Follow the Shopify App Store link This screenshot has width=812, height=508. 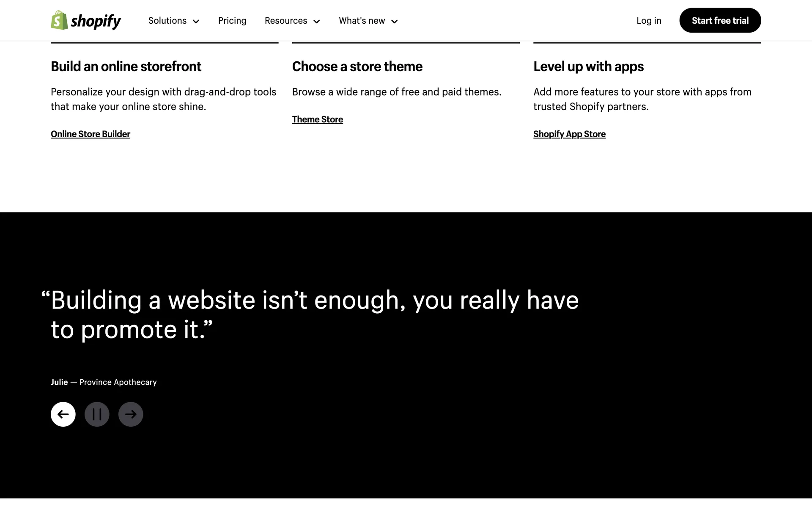[569, 134]
